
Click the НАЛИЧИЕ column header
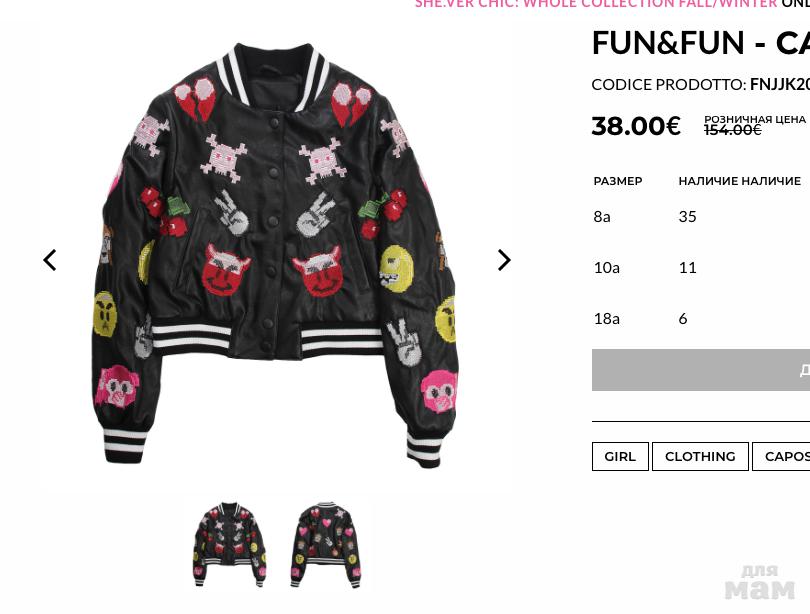coord(740,181)
